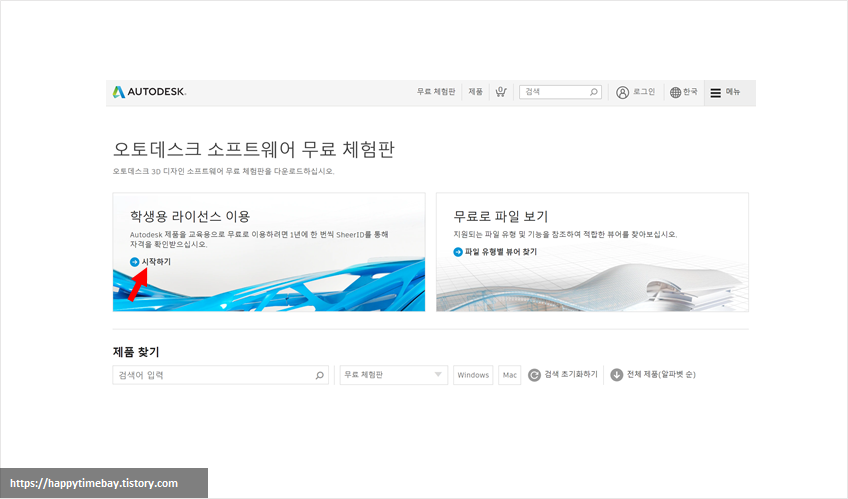Click the 메뉴 label

click(733, 92)
